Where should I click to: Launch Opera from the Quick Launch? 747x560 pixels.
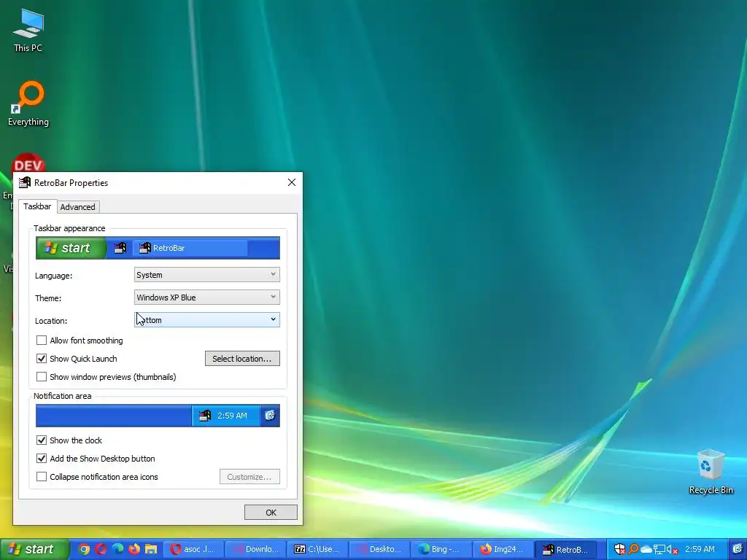click(101, 549)
